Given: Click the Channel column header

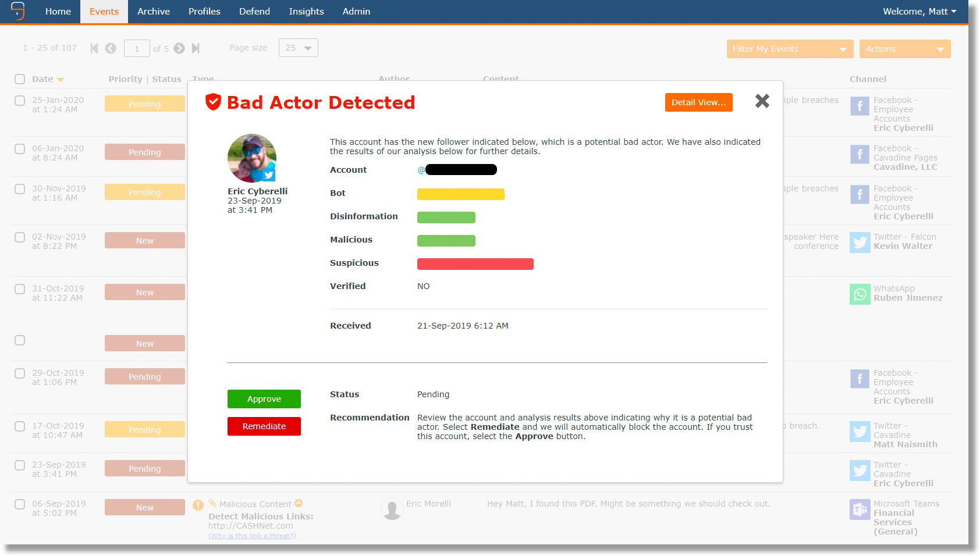Looking at the screenshot, I should [x=868, y=79].
